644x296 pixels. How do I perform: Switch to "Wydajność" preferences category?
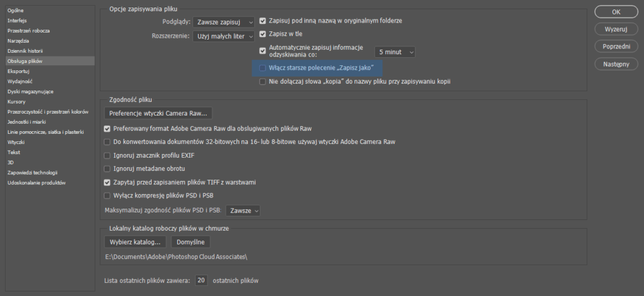coord(19,81)
